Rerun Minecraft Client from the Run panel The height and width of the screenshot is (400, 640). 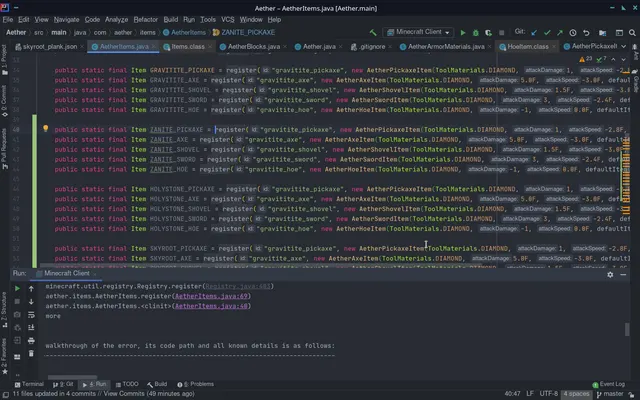(17, 289)
